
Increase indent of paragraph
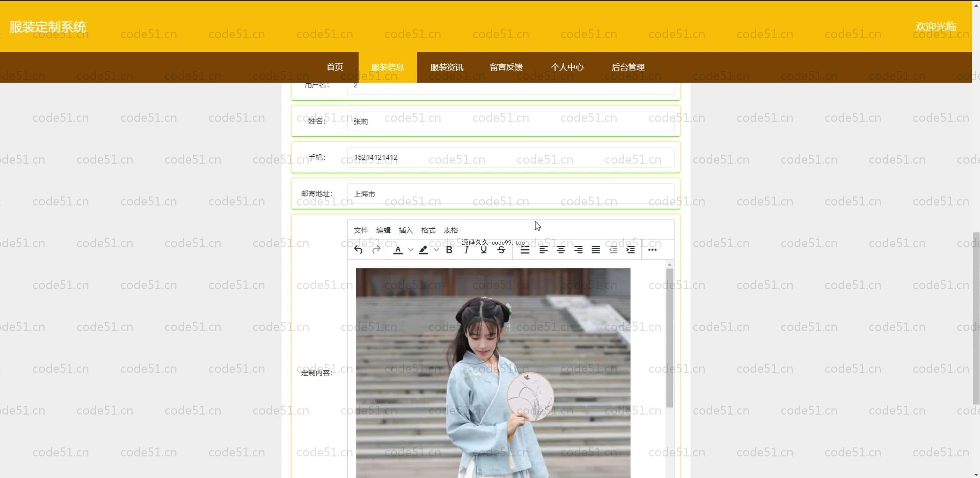pyautogui.click(x=631, y=250)
